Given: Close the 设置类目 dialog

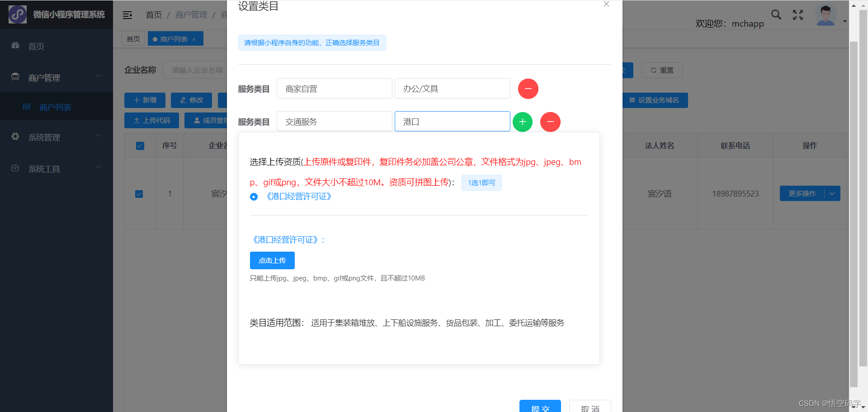Looking at the screenshot, I should coord(606,4).
